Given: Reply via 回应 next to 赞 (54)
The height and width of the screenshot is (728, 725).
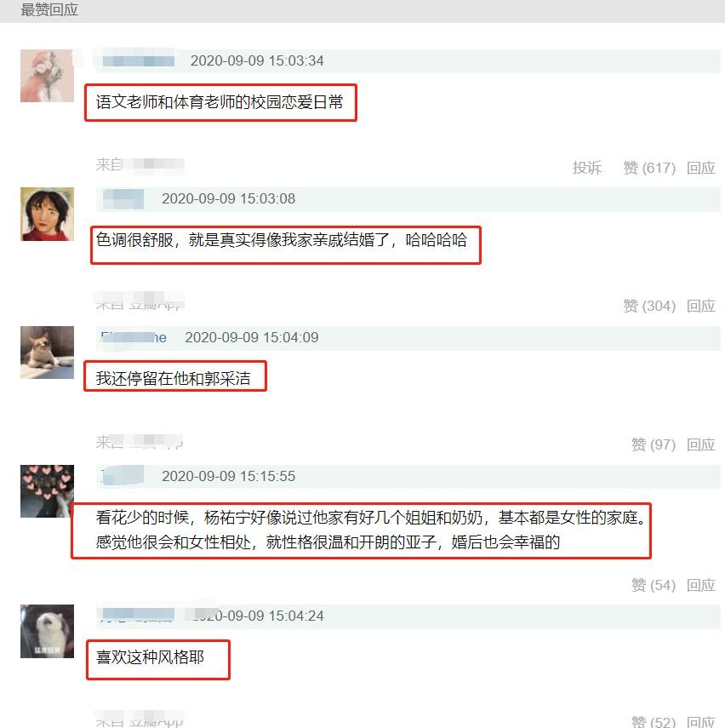Looking at the screenshot, I should (x=701, y=585).
